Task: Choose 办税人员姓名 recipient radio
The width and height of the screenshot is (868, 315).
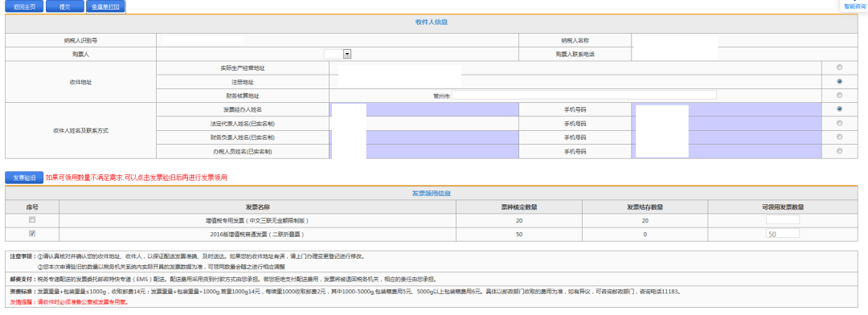Action: tap(840, 150)
